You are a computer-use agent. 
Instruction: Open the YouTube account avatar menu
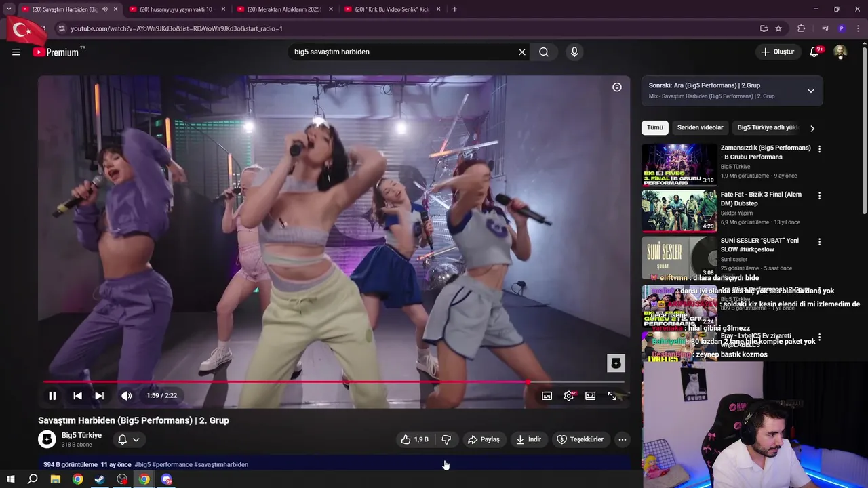point(840,52)
